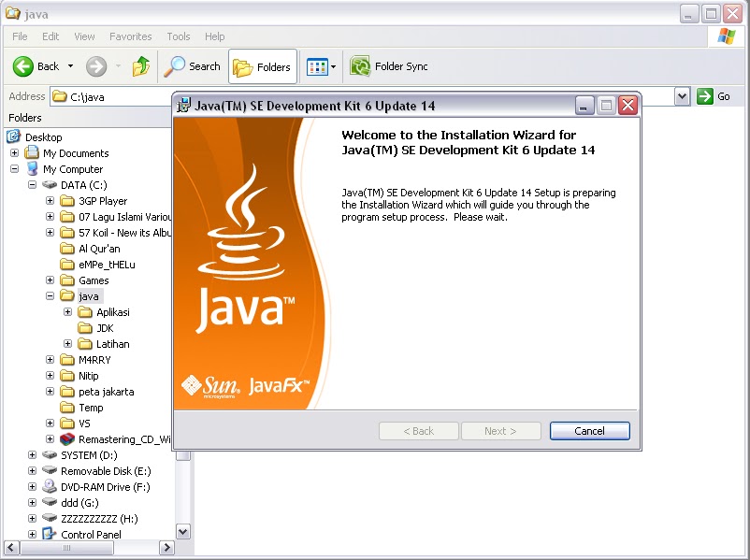Screen dimensions: 750x560
Task: Click the Go button next to address bar
Action: [x=714, y=96]
